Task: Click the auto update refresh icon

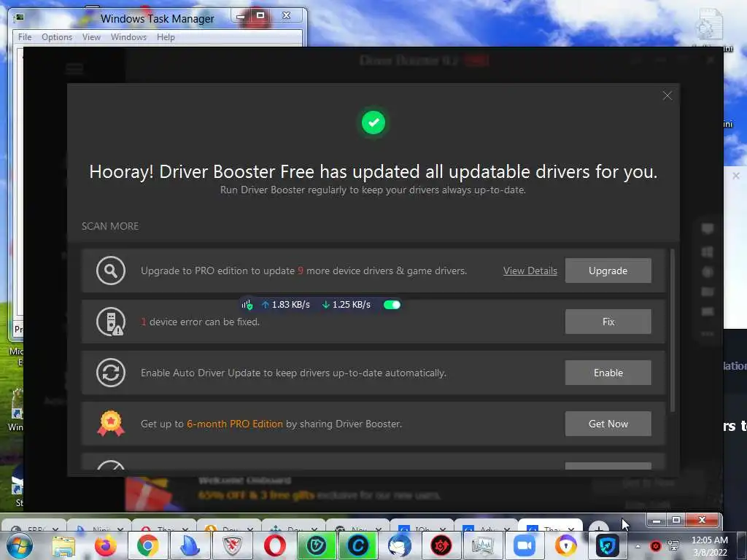Action: click(111, 373)
